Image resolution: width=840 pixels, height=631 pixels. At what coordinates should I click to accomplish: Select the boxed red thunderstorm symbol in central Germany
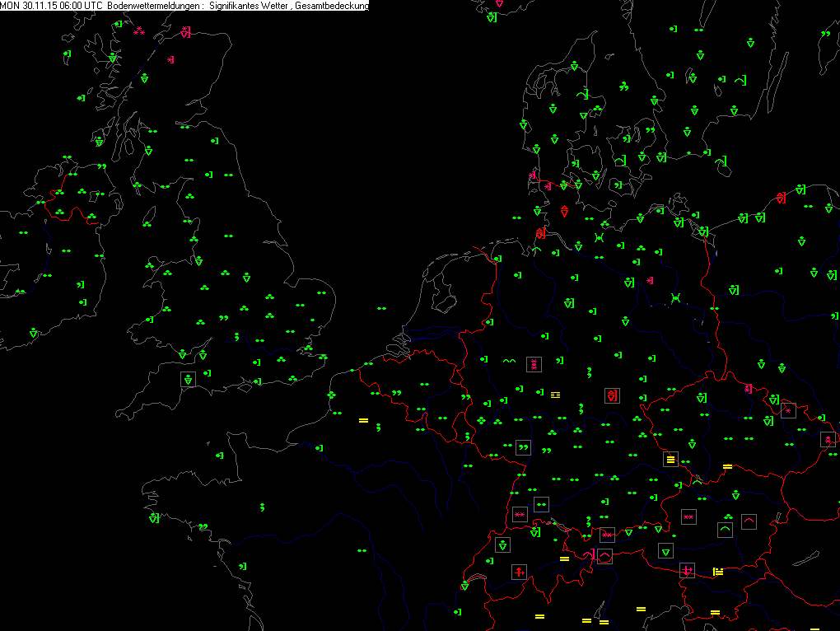click(x=612, y=396)
